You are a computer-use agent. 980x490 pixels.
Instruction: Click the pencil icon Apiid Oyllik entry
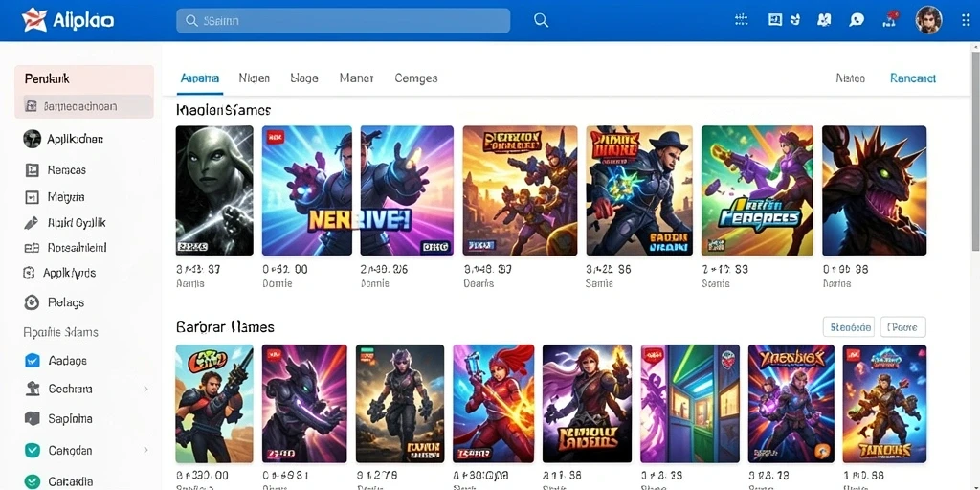pyautogui.click(x=65, y=222)
